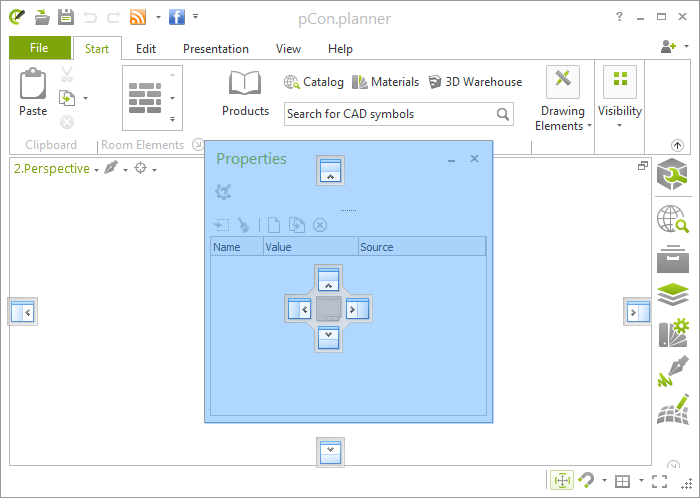Toggle the move/pan mode in status bar

point(562,481)
